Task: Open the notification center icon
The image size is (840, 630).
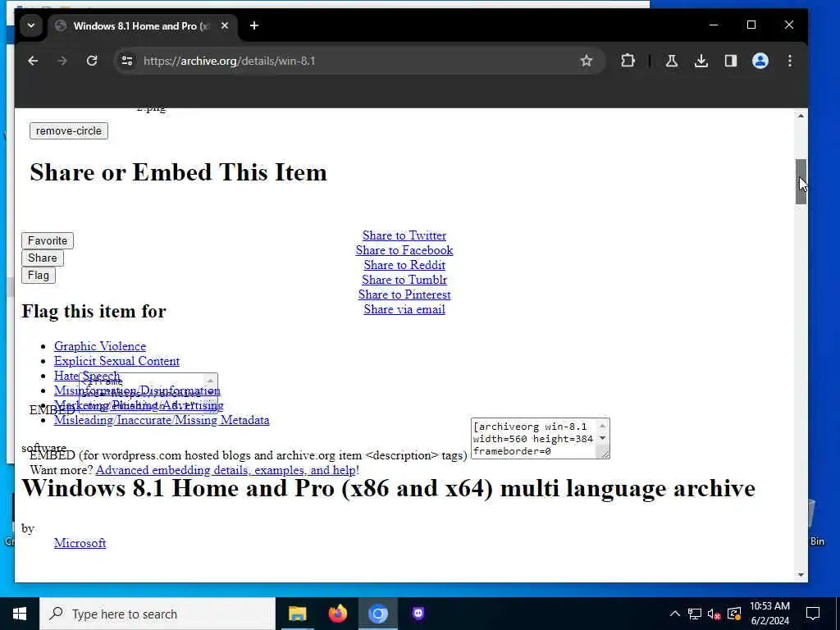Action: point(813,614)
